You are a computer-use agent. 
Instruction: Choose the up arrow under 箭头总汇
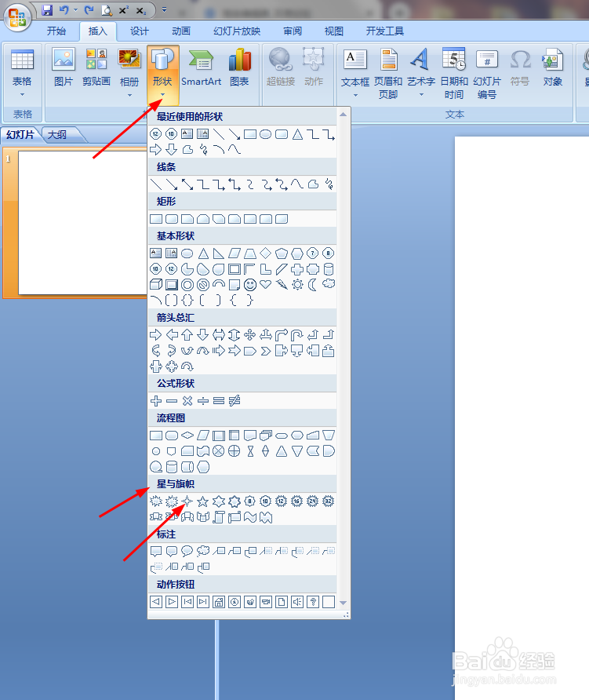coord(187,334)
